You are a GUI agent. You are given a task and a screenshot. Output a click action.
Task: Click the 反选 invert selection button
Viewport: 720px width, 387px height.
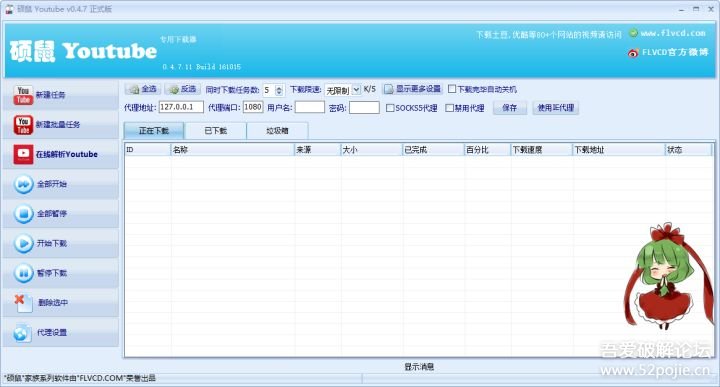[183, 89]
